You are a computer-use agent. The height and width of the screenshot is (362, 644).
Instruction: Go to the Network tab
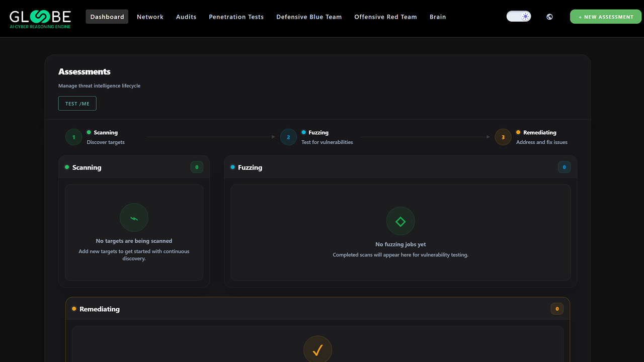[x=150, y=17]
